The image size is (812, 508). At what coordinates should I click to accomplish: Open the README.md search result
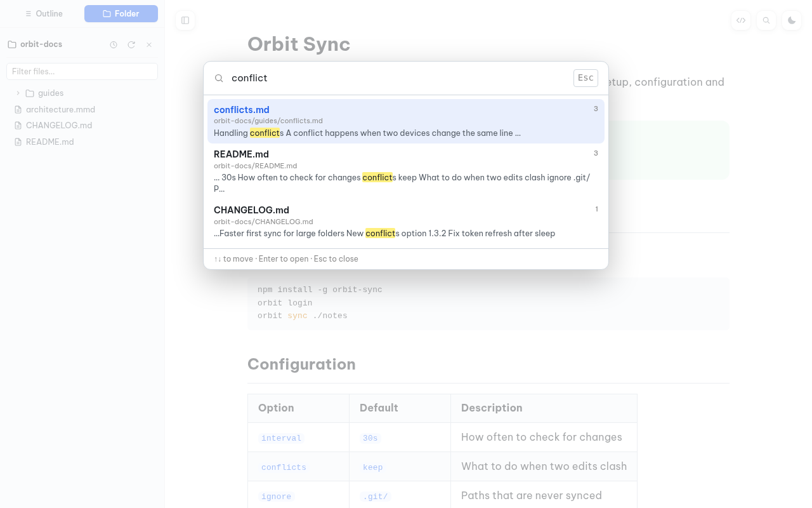[x=406, y=171]
